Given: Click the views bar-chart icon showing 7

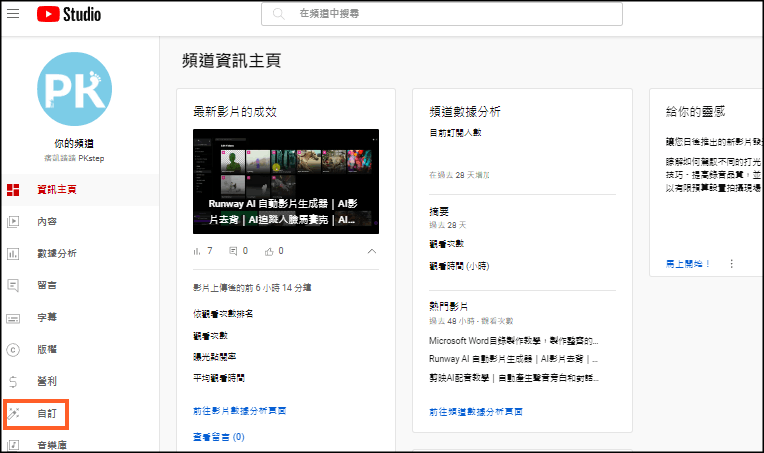Looking at the screenshot, I should 197,251.
